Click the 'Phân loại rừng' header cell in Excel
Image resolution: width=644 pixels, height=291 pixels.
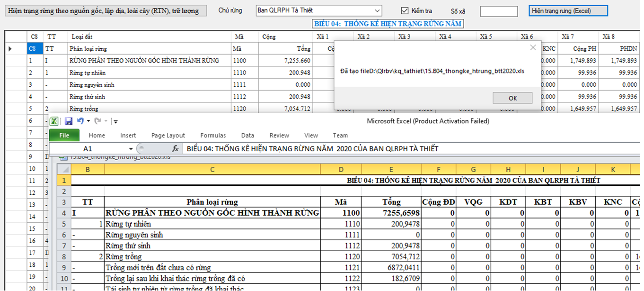tap(212, 202)
